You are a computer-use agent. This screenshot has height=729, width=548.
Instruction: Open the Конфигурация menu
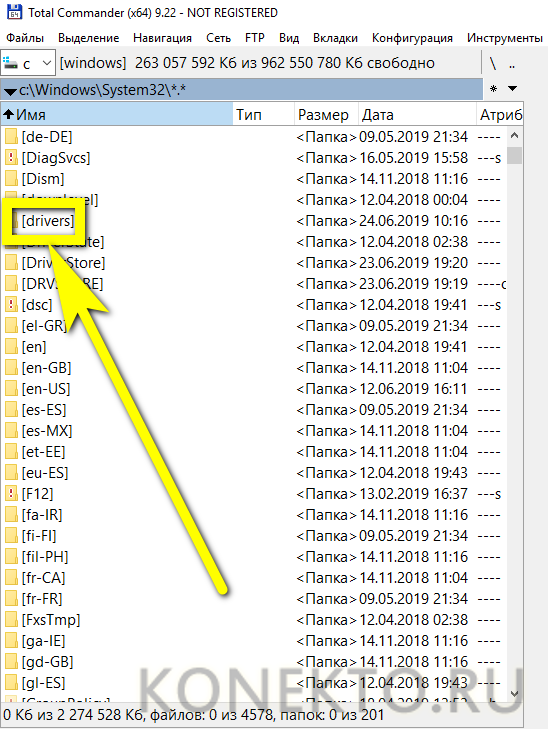(x=412, y=38)
